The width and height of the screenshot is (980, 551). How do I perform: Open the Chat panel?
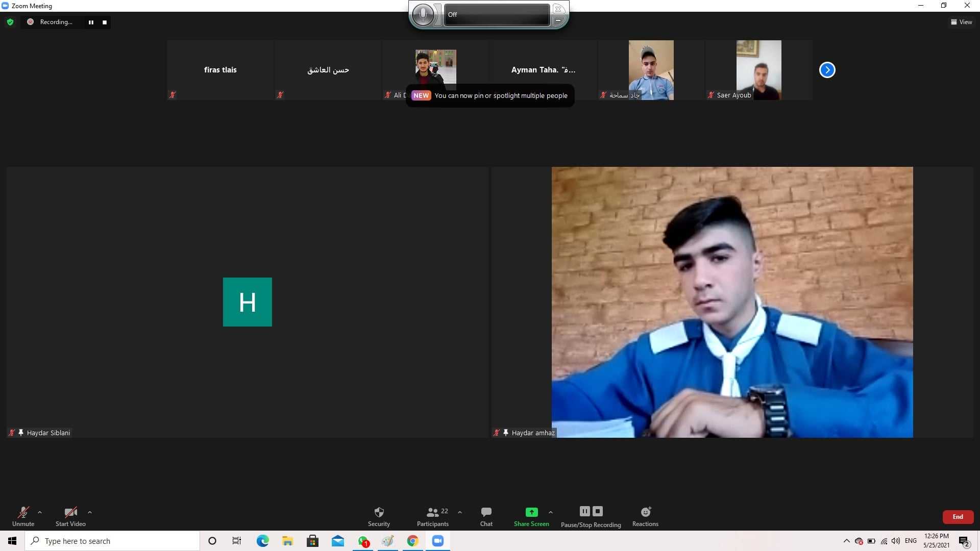tap(486, 512)
